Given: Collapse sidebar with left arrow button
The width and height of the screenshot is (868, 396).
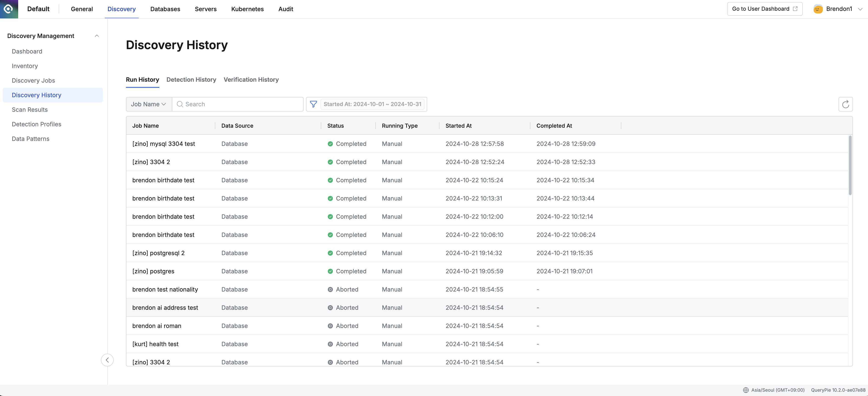Looking at the screenshot, I should click(x=107, y=360).
